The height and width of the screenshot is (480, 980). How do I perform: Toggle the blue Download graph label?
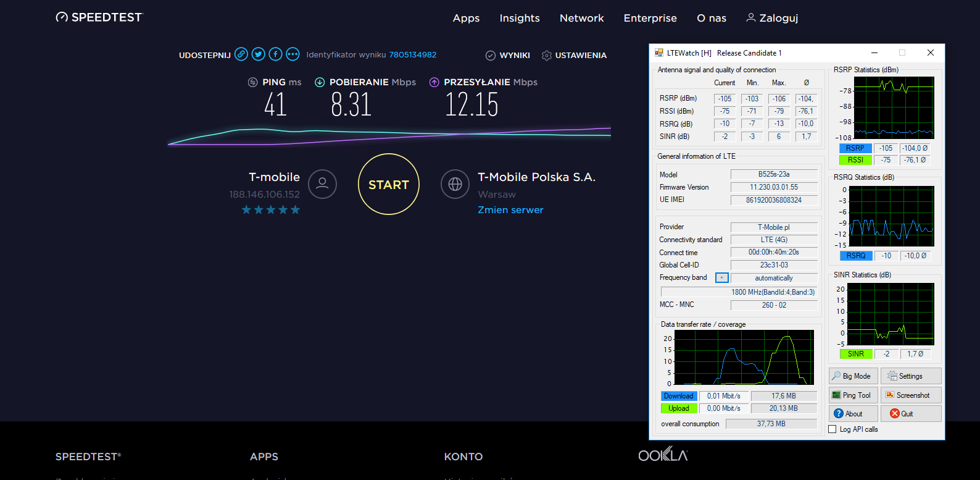[679, 396]
